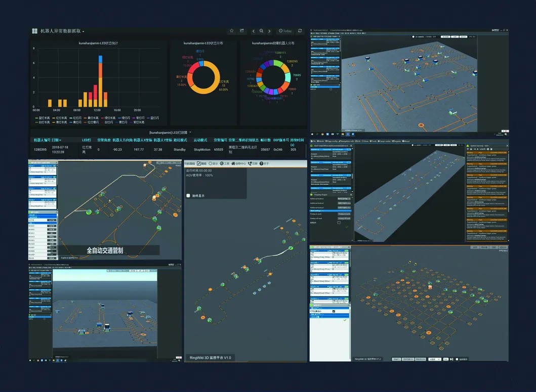Image resolution: width=536 pixels, height=392 pixels.
Task: Open the 关于 help icon in RingWild toolbar
Action: click(x=262, y=164)
